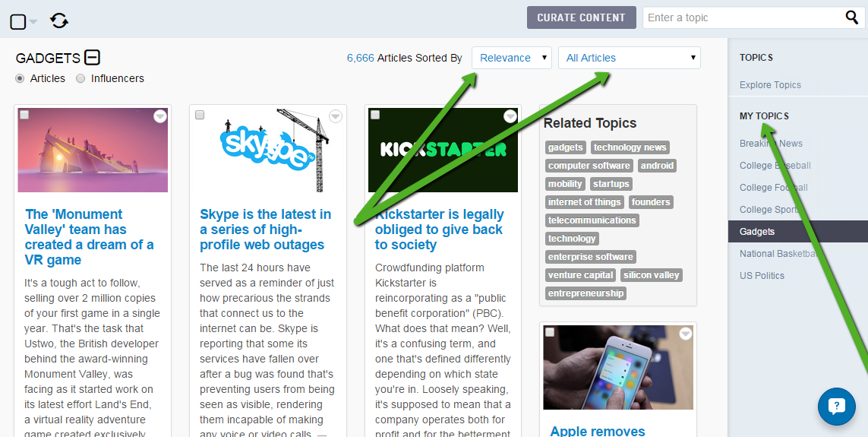This screenshot has height=437, width=868.
Task: Click the Enter a topic field
Action: 743,17
